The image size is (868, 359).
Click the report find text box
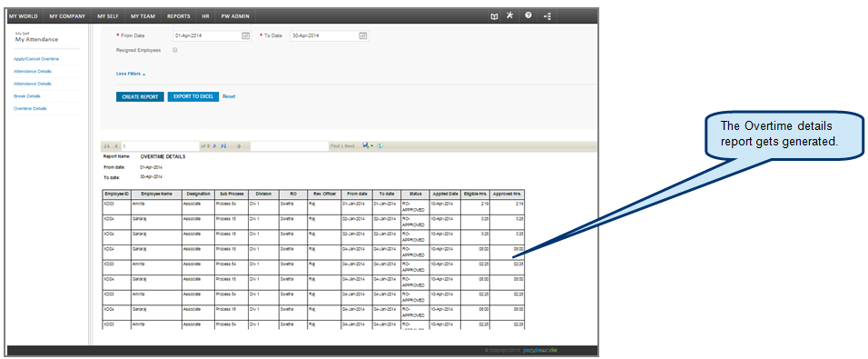[x=290, y=145]
